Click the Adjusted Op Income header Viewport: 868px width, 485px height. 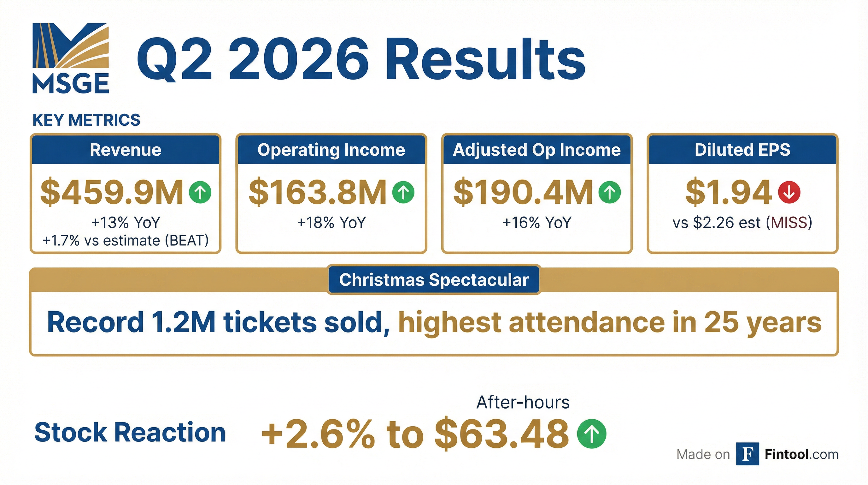[537, 150]
